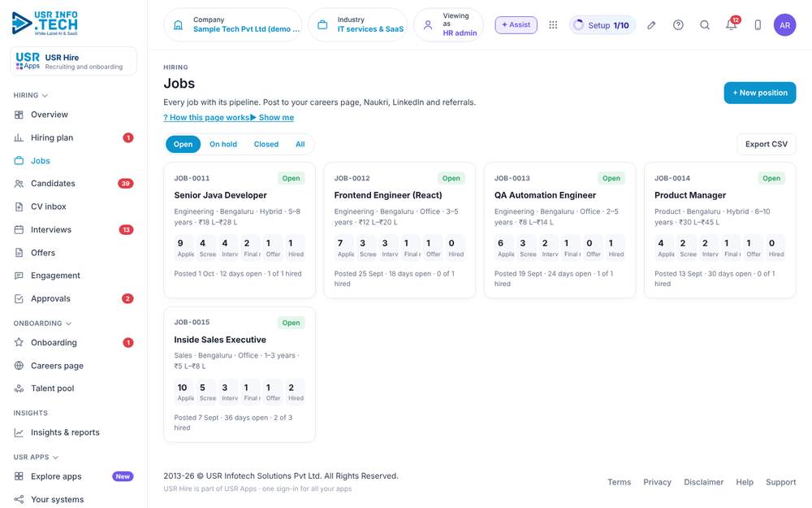Click the Candidates people icon
The width and height of the screenshot is (812, 508).
(19, 184)
